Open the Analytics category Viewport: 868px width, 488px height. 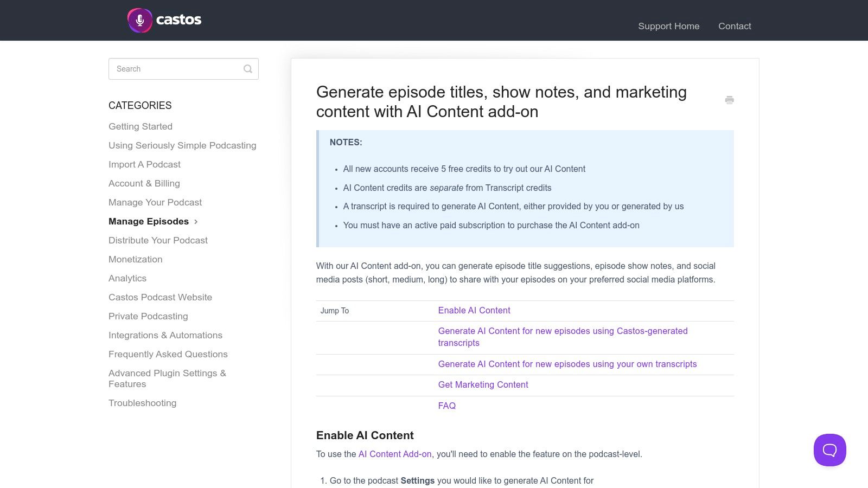tap(127, 278)
